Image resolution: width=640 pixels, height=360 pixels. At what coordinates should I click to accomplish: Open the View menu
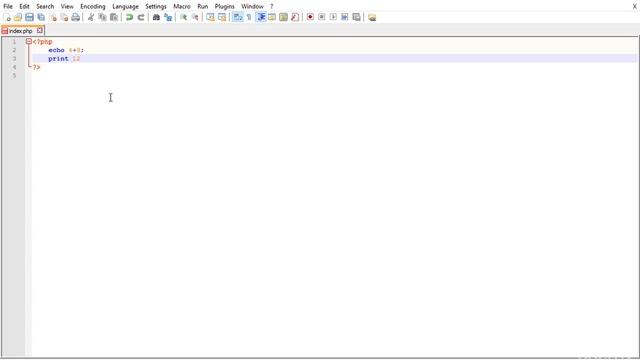(x=67, y=7)
